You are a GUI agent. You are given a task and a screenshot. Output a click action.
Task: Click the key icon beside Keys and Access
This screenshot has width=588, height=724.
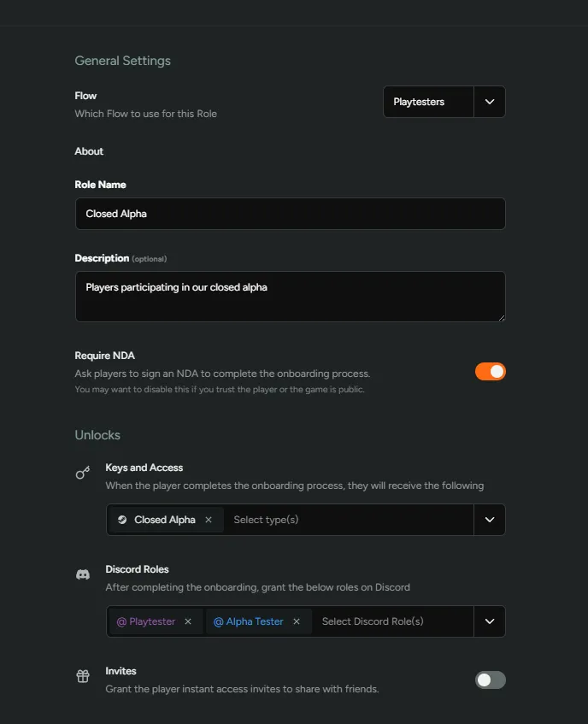(82, 472)
